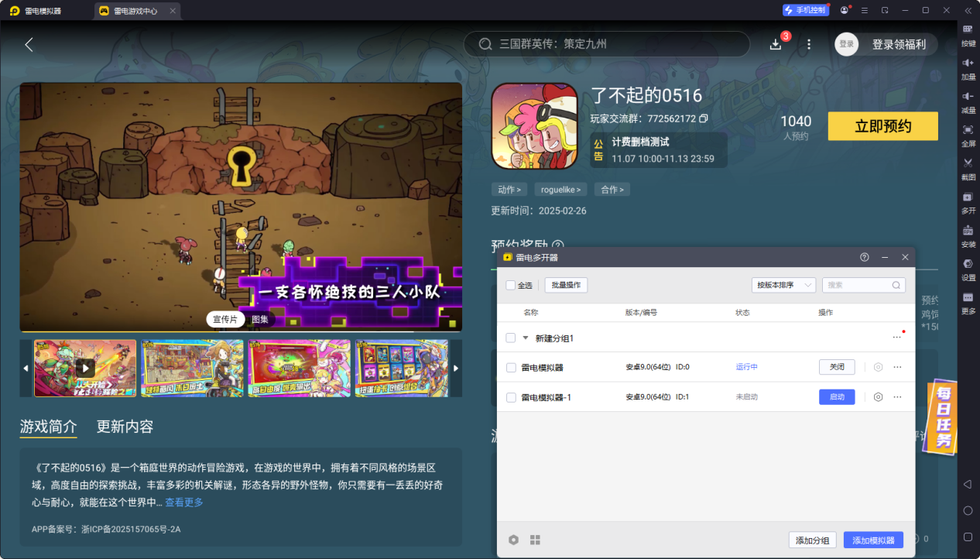Check the 雷电模拟器 instance checkbox
This screenshot has height=559, width=980.
[509, 366]
